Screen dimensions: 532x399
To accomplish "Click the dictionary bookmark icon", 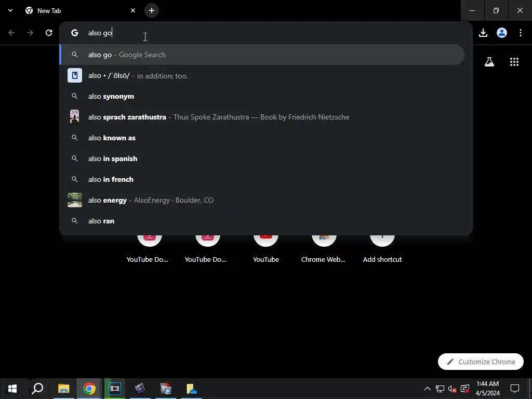I will point(75,75).
